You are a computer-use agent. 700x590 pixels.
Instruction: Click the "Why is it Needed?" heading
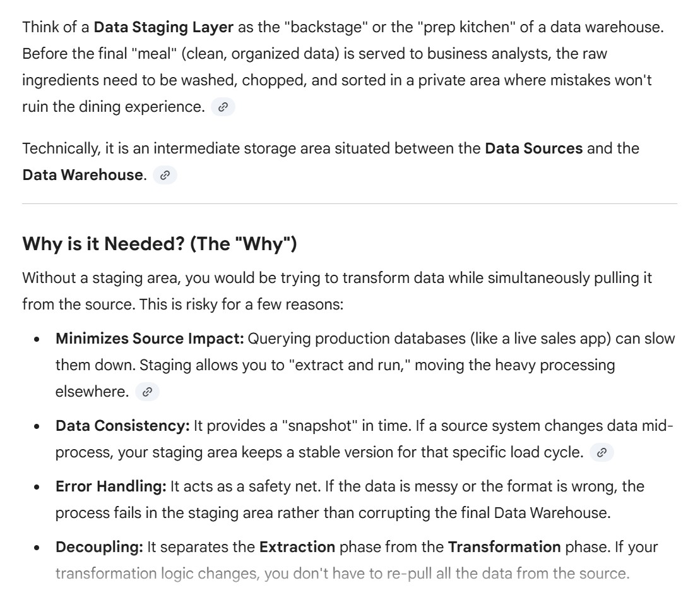click(x=159, y=244)
